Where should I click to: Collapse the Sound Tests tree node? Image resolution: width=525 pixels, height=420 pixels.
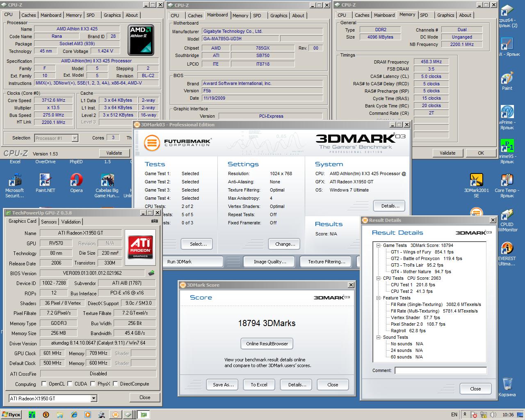(378, 337)
